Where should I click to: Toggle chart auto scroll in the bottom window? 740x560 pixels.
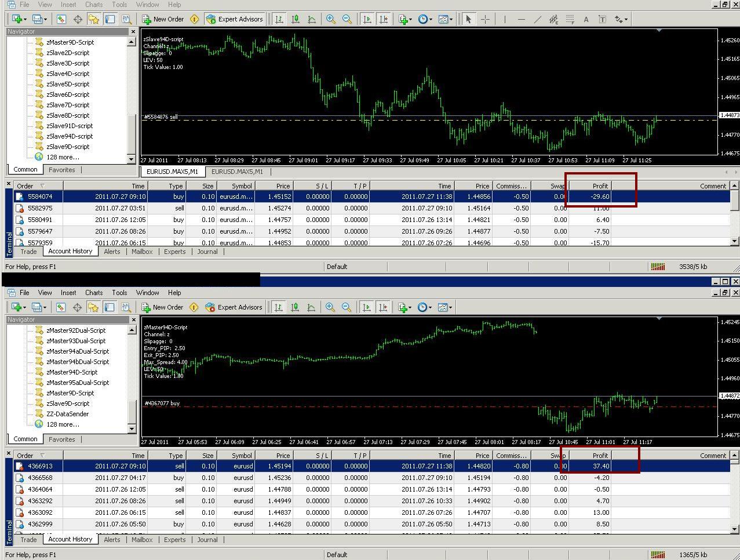(x=366, y=307)
